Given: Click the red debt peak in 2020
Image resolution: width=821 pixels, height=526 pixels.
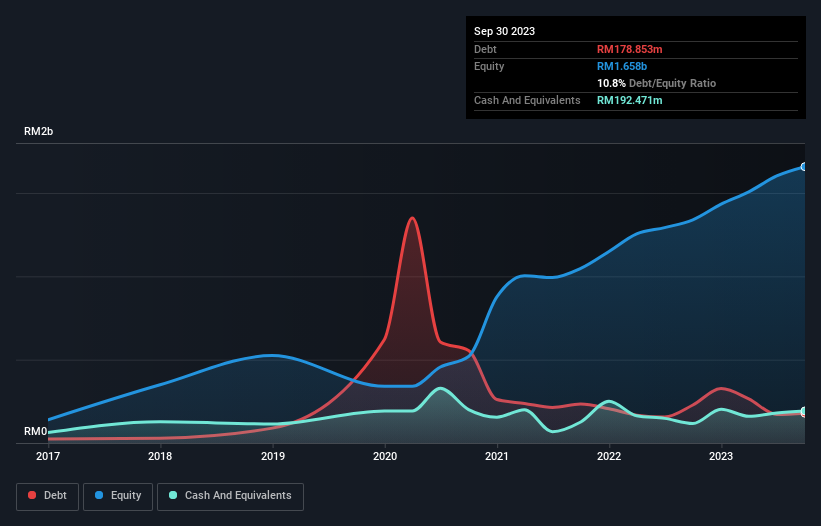Looking at the screenshot, I should click(x=413, y=218).
